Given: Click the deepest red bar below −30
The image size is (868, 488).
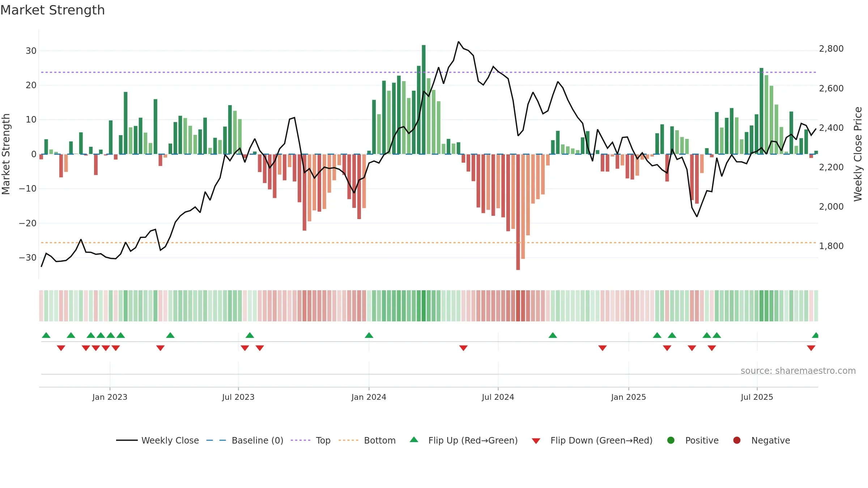Looking at the screenshot, I should coord(518,212).
